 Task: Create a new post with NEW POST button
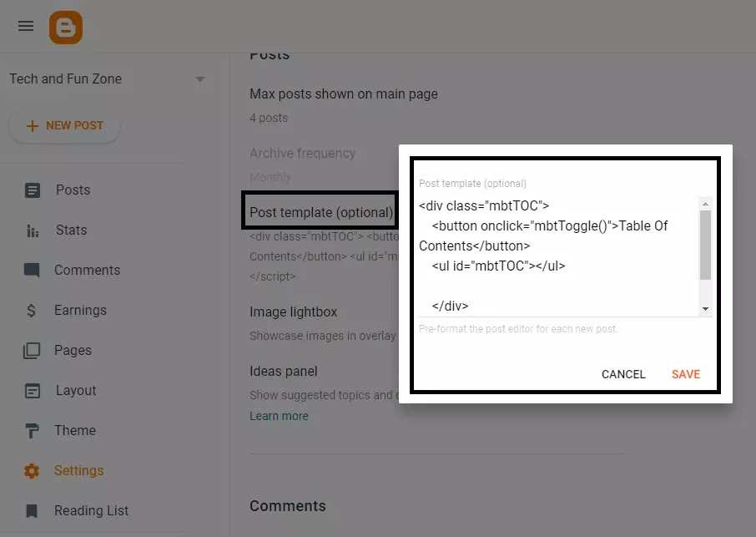tap(64, 125)
